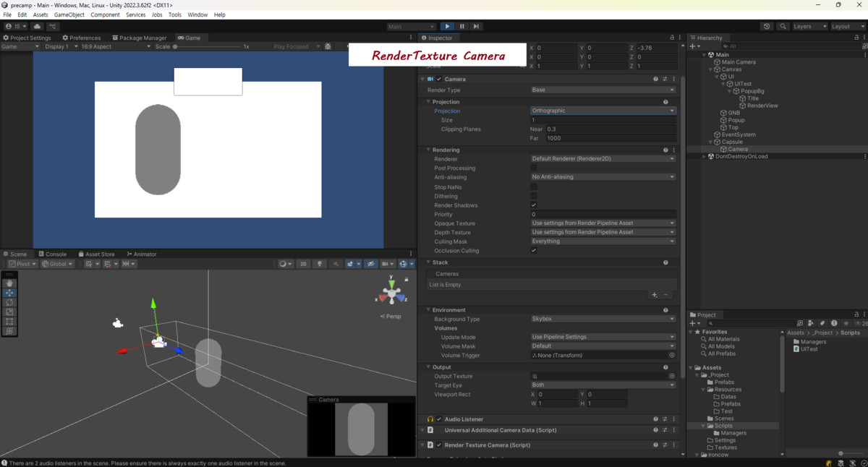868x467 pixels.
Task: Select the Hand tool in Scene view
Action: pyautogui.click(x=9, y=283)
